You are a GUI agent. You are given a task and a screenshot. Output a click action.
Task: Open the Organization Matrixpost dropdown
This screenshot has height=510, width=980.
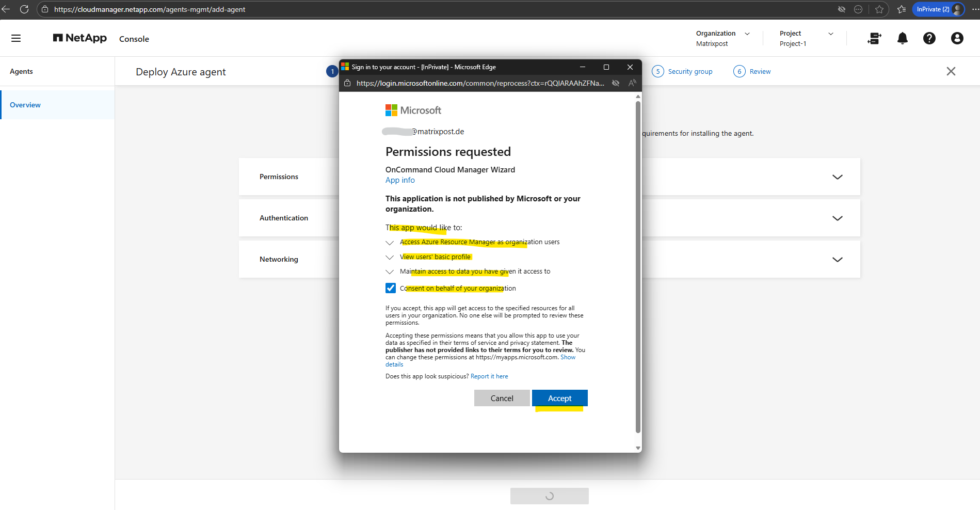pyautogui.click(x=723, y=38)
